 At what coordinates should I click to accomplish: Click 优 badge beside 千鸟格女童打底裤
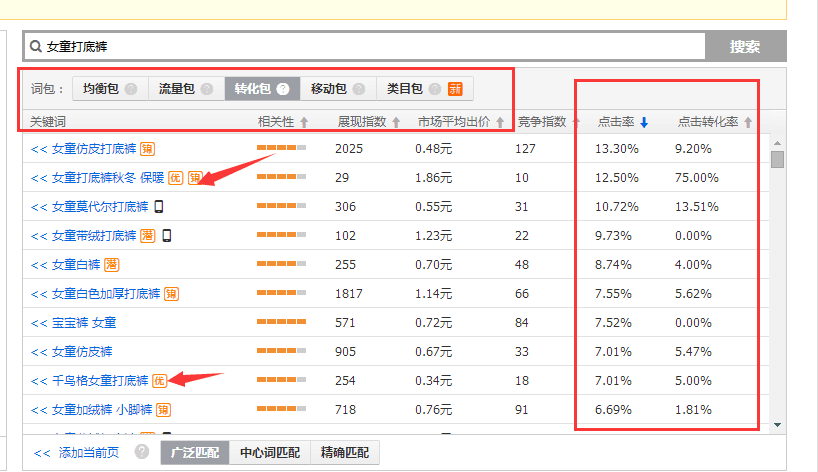point(159,381)
